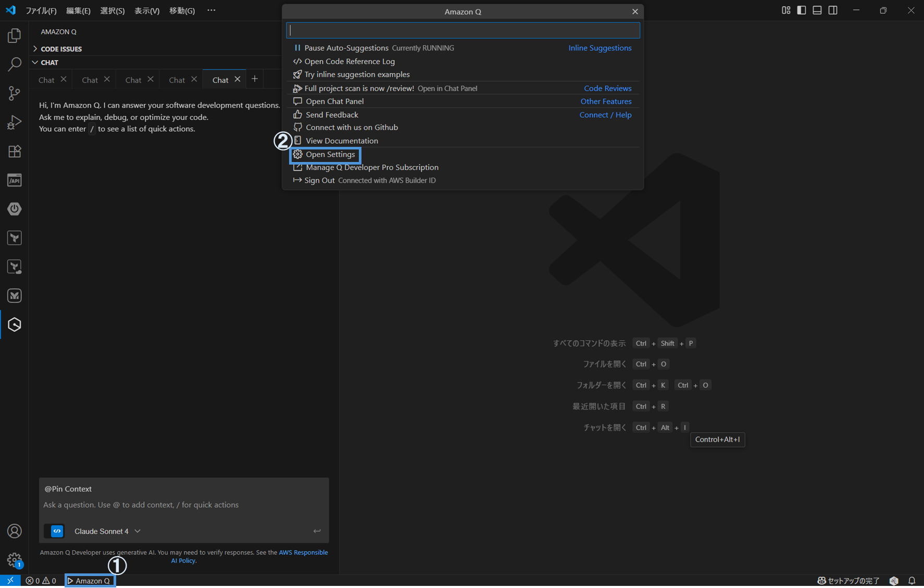
Task: Open the Accounts menu icon
Action: (x=15, y=531)
